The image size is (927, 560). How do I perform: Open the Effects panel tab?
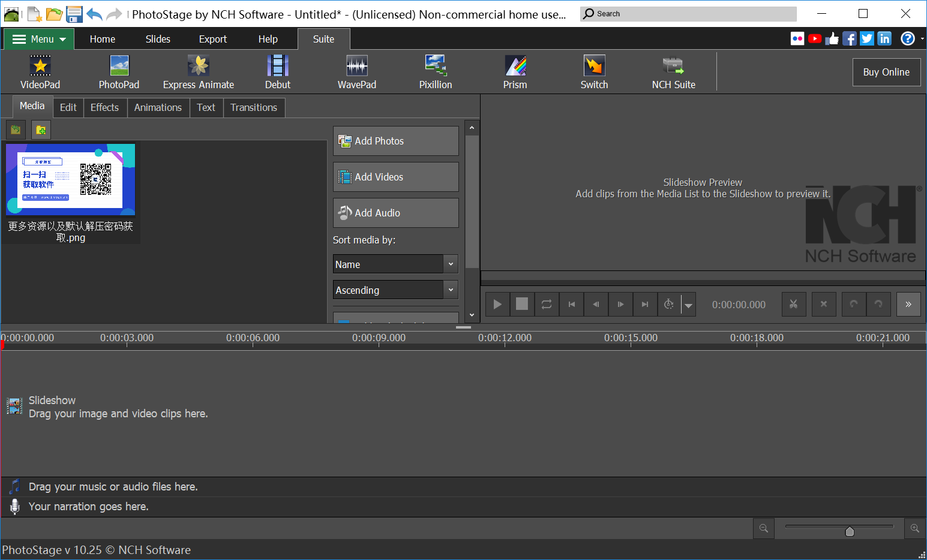[104, 107]
